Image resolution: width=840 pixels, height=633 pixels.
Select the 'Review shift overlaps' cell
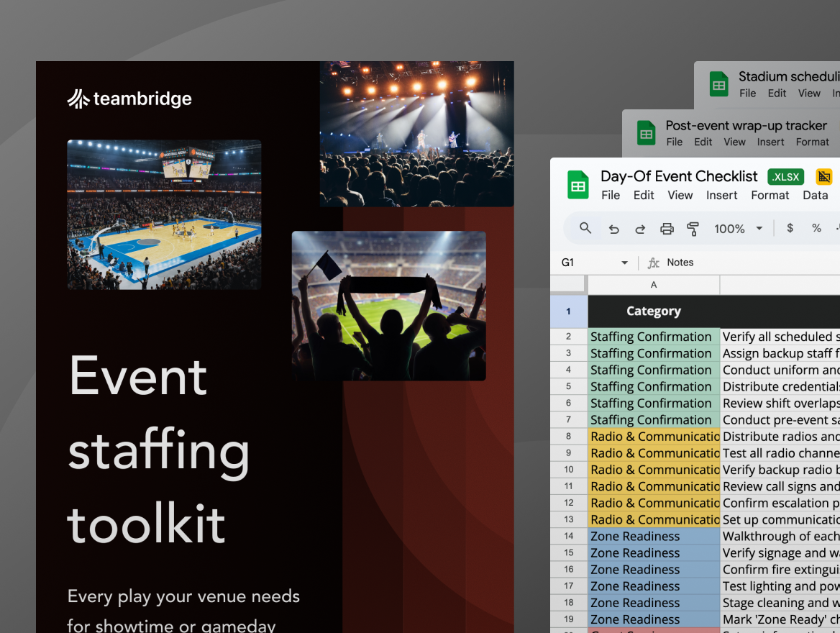[x=780, y=403]
